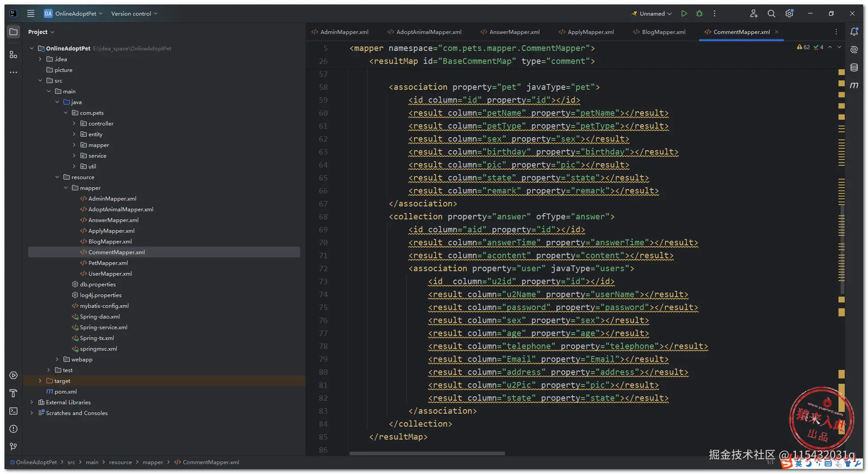The width and height of the screenshot is (868, 474).
Task: Expand Scratches and Consoles node
Action: tap(31, 413)
